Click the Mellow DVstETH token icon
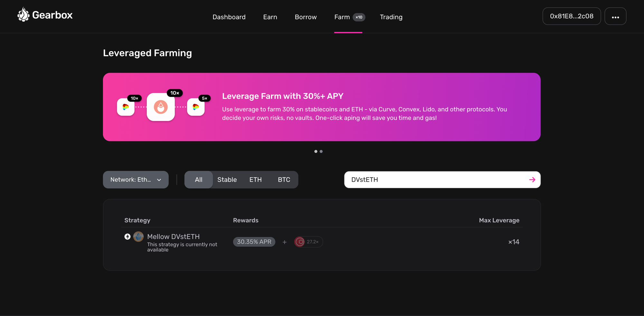Viewport: 644px width, 316px height. pyautogui.click(x=138, y=237)
